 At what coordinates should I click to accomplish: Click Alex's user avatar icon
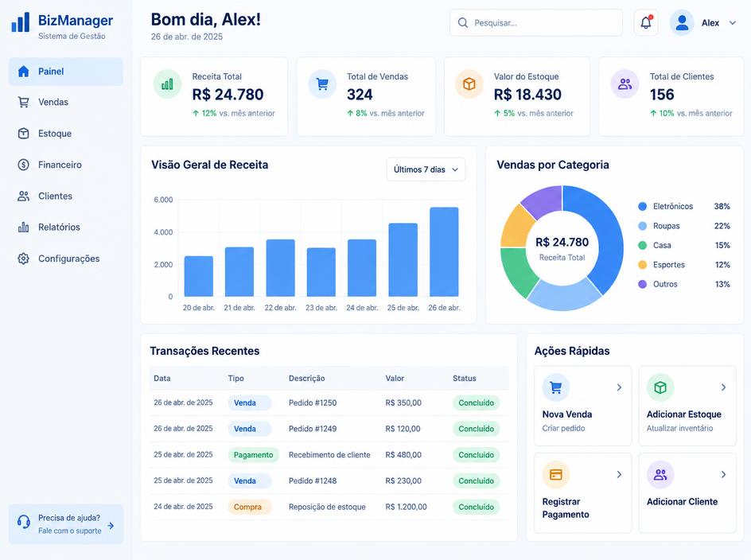682,22
